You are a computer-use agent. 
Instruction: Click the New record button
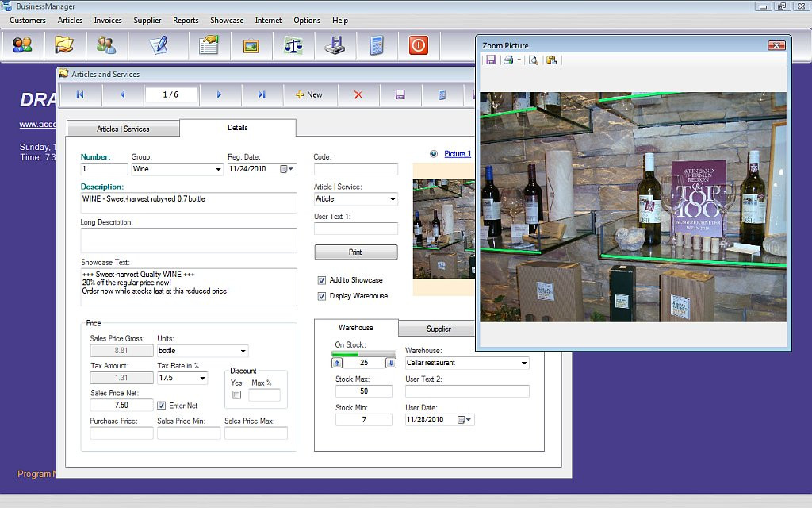pos(309,94)
